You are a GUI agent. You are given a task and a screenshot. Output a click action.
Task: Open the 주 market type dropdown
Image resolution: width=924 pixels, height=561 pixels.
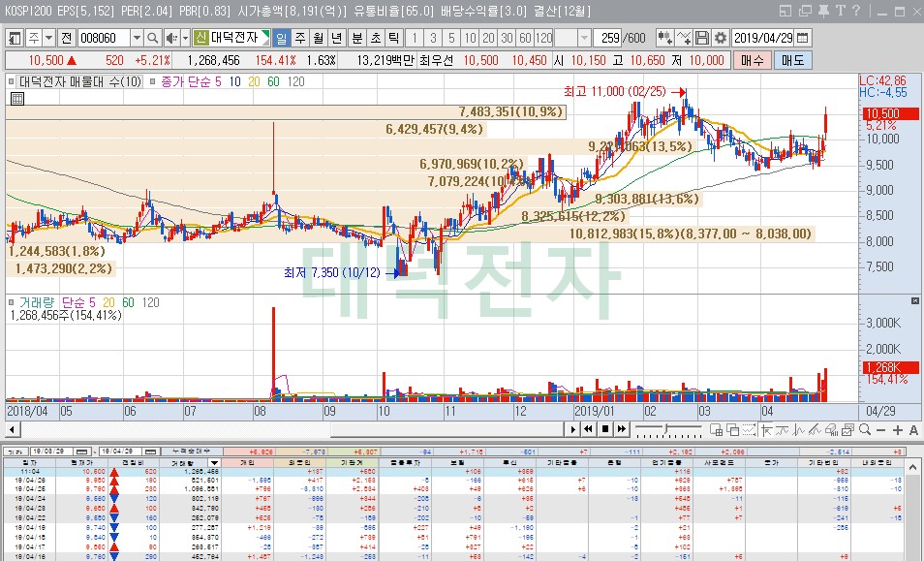click(48, 39)
